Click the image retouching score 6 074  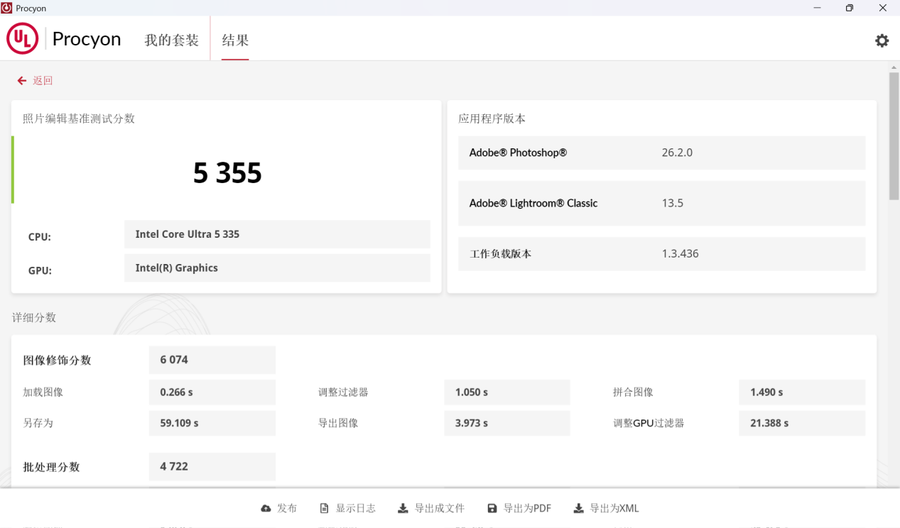pos(212,360)
